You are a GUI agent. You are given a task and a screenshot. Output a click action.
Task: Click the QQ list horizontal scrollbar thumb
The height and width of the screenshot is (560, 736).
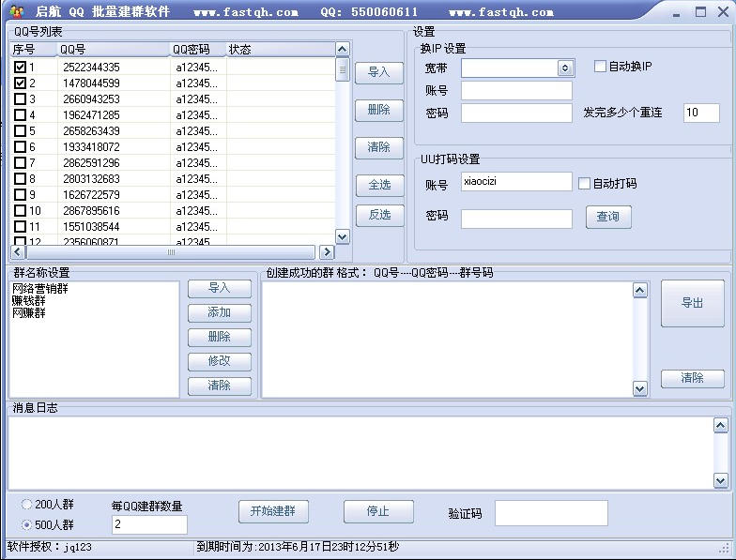click(x=171, y=251)
